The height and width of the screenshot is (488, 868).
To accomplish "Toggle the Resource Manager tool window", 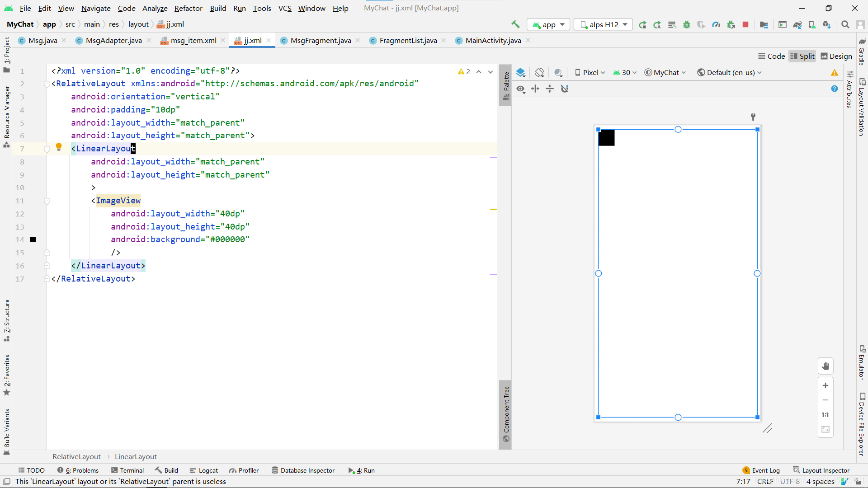I will point(7,117).
